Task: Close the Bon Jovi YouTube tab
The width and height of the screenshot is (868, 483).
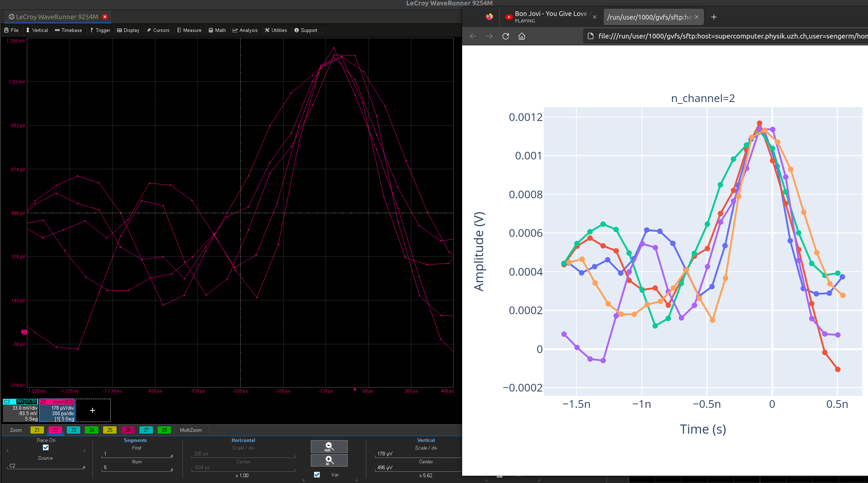Action: [595, 17]
